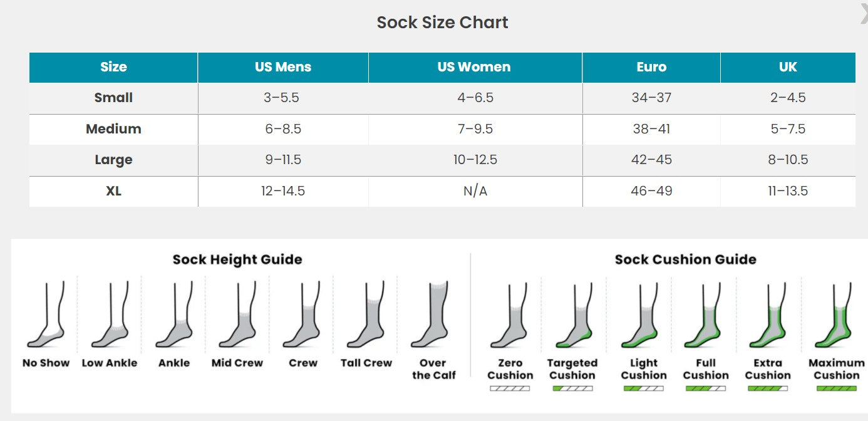Screen dimensions: 868x421
Task: Click the Small Euro 34–37 cell
Action: pyautogui.click(x=651, y=98)
